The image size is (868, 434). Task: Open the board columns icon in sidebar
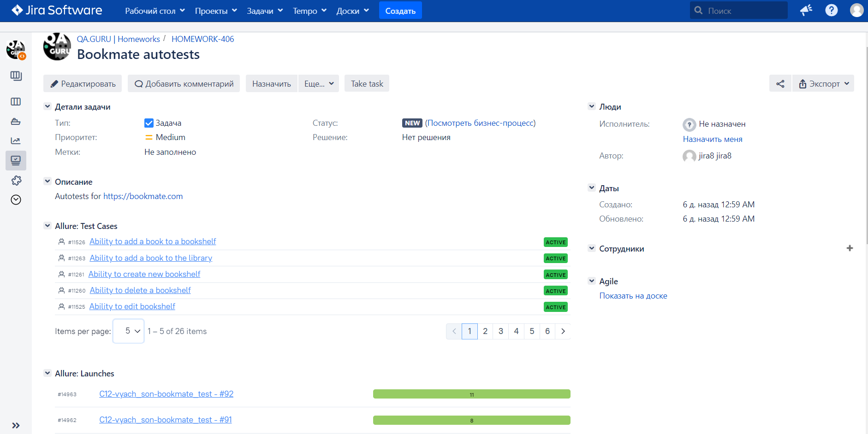point(16,101)
